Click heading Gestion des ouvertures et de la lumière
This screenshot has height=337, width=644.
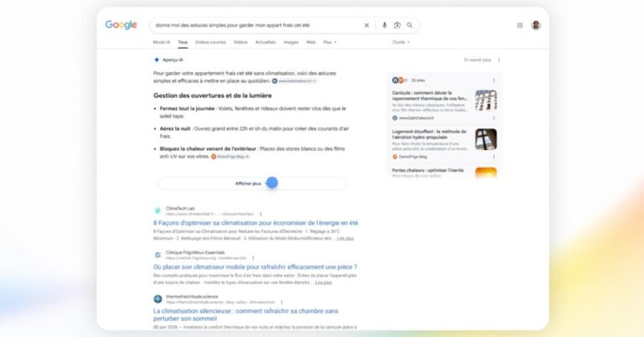point(212,96)
